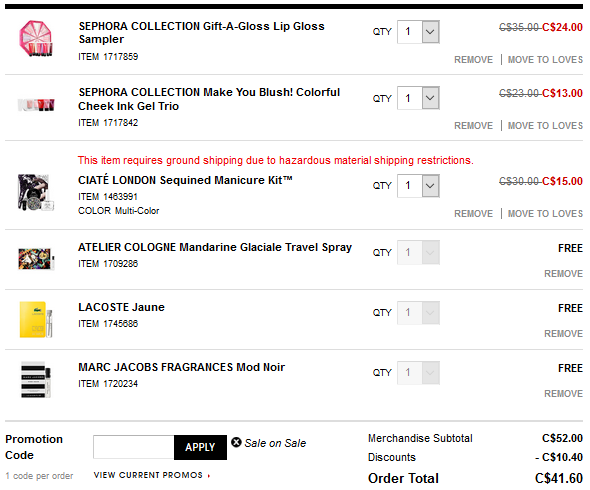Image resolution: width=590 pixels, height=490 pixels.
Task: Remove the Sale on Sale promo code
Action: pos(236,442)
